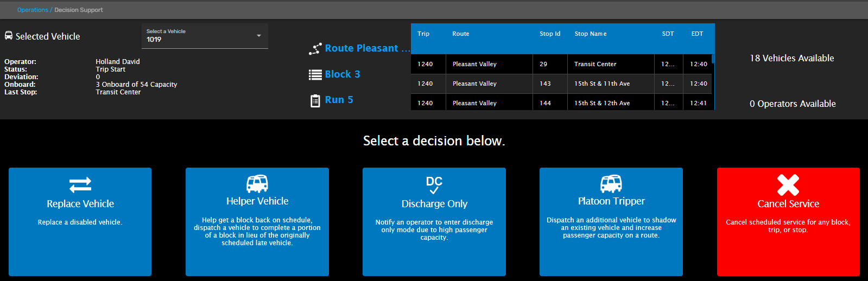Open the Block 3 link

pos(343,74)
